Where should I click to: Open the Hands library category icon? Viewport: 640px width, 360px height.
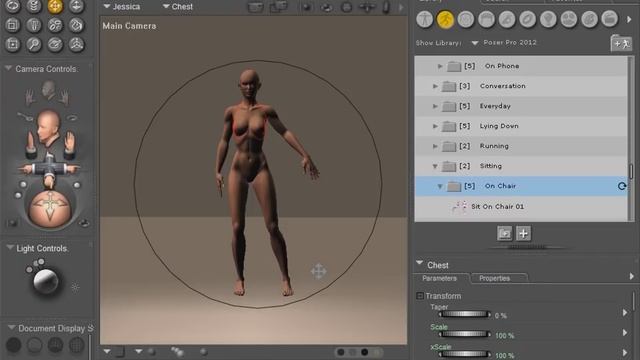[x=507, y=19]
